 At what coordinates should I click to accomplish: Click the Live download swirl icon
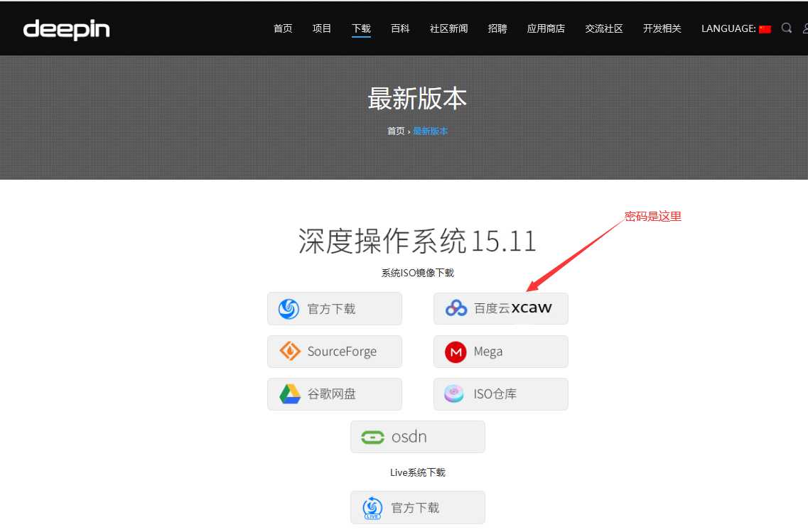click(x=372, y=509)
